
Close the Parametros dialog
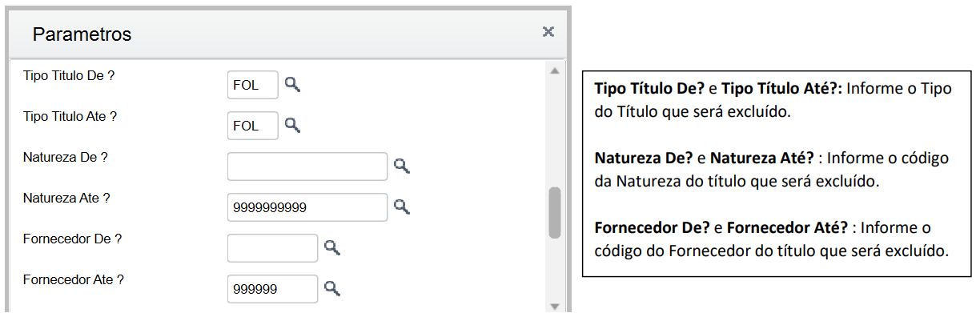coord(548,31)
